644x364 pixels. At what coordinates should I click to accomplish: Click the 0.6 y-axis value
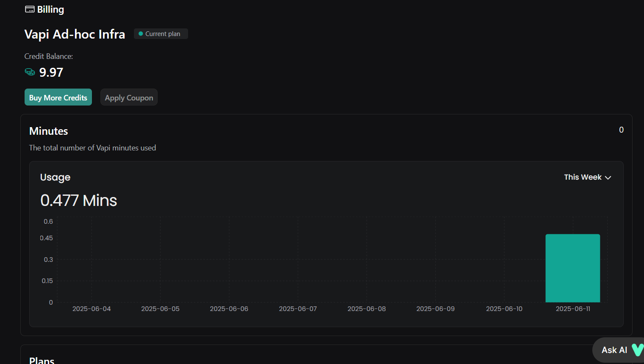(x=48, y=222)
